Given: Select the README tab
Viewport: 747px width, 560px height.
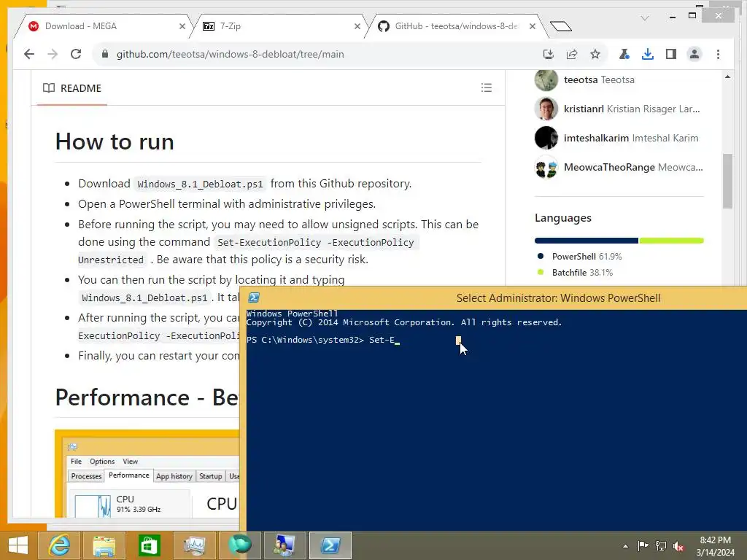Looking at the screenshot, I should [72, 88].
